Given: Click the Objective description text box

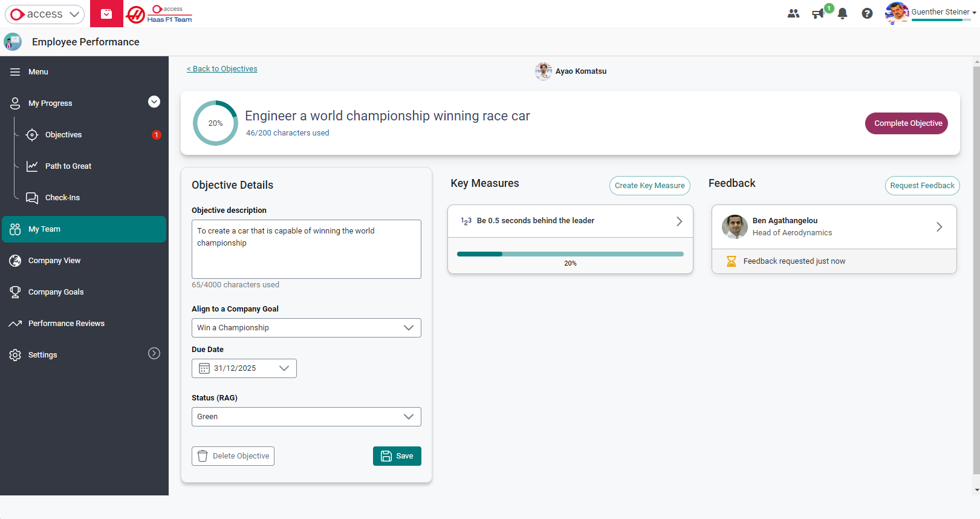Looking at the screenshot, I should click(x=306, y=249).
